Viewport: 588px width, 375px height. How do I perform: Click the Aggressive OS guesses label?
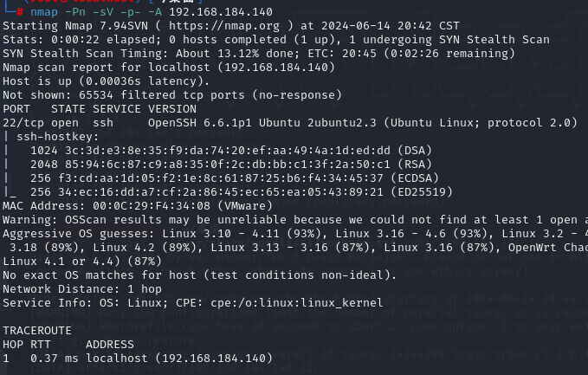point(79,234)
